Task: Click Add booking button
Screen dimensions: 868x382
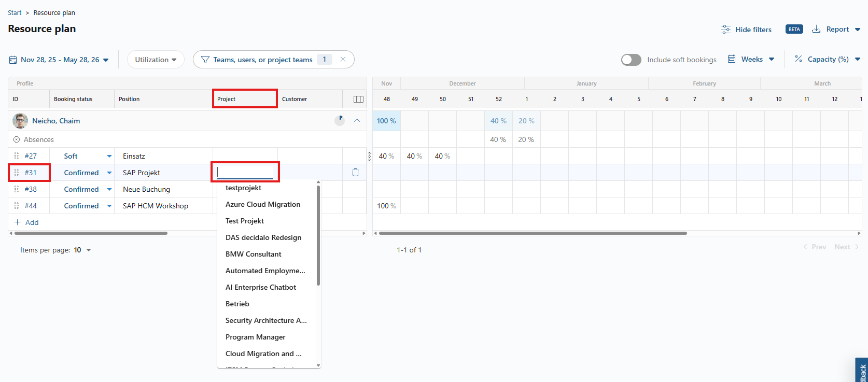Action: [26, 222]
